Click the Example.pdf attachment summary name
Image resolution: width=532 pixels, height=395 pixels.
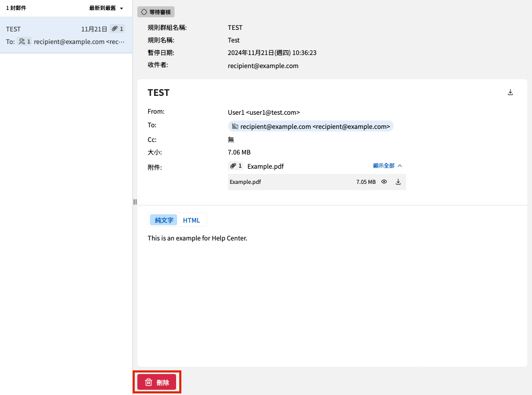[265, 167]
